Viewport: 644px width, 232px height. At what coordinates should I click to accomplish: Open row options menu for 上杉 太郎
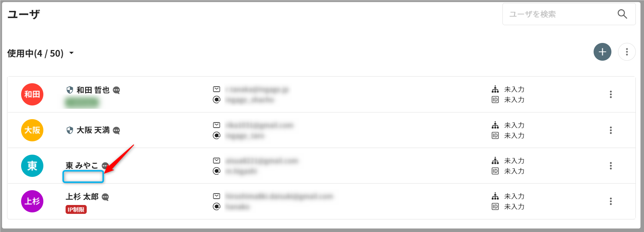point(611,201)
